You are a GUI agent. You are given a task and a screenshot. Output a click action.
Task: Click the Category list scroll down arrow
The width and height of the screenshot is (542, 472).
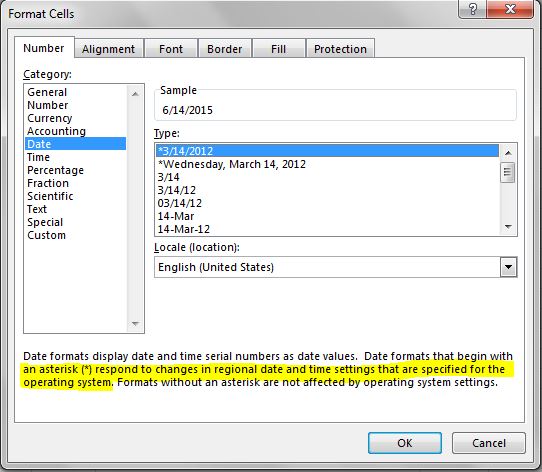coord(135,324)
